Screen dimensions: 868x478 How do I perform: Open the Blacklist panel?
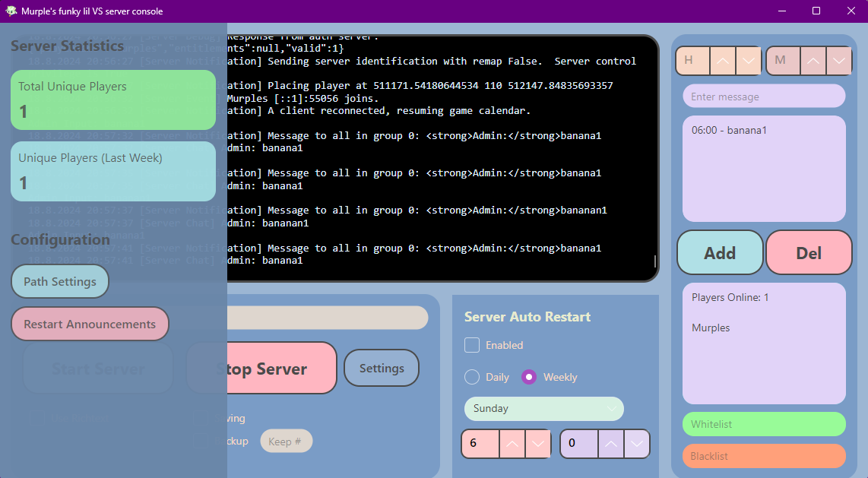763,456
